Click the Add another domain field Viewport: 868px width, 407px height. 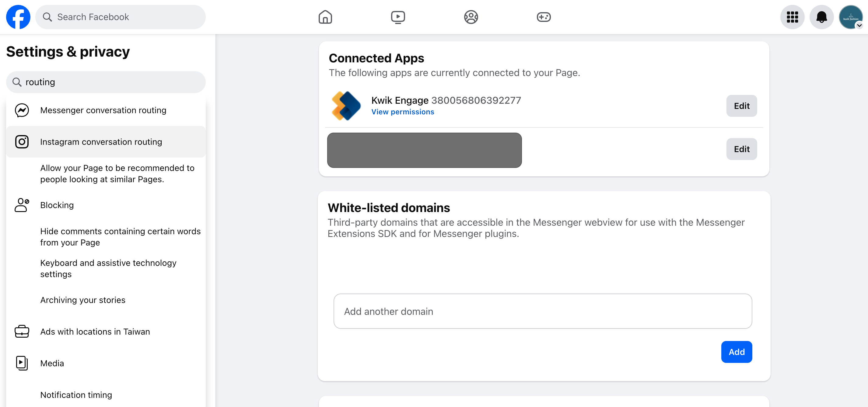tap(542, 311)
